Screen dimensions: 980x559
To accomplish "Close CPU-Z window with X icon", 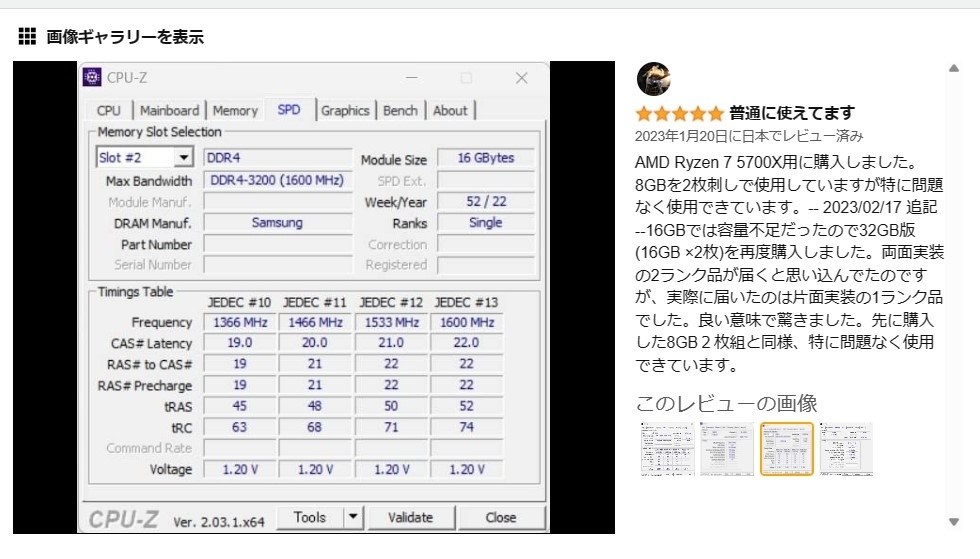I will (521, 78).
